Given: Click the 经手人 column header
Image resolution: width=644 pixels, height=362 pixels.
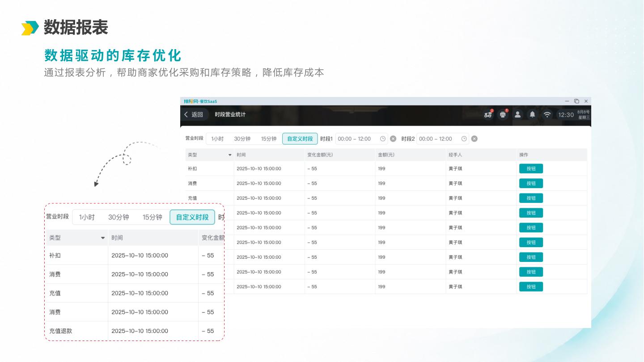Looking at the screenshot, I should (x=455, y=155).
